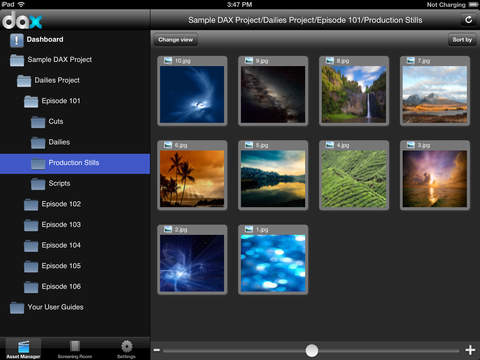
Task: Click the refresh icon in the title bar
Action: 469,20
